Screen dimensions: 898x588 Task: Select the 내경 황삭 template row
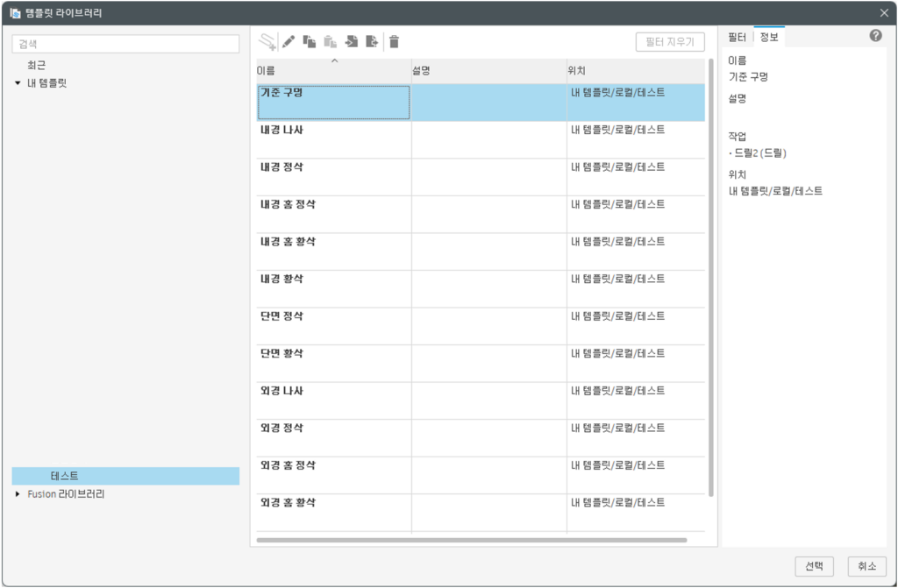point(481,288)
